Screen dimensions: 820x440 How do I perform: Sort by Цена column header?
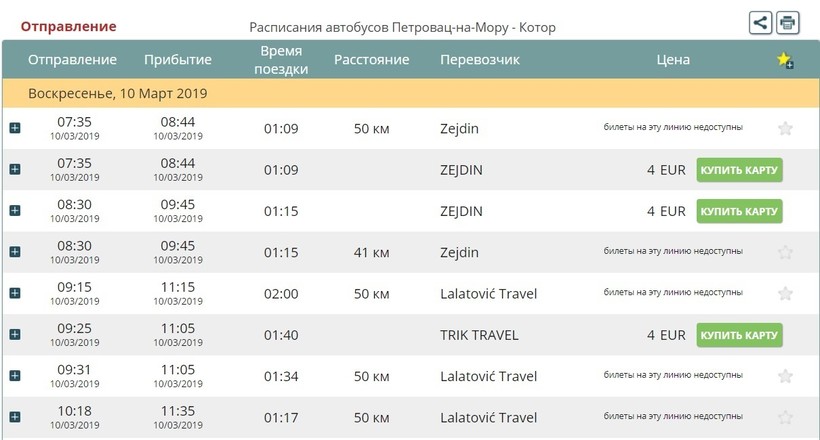point(673,60)
